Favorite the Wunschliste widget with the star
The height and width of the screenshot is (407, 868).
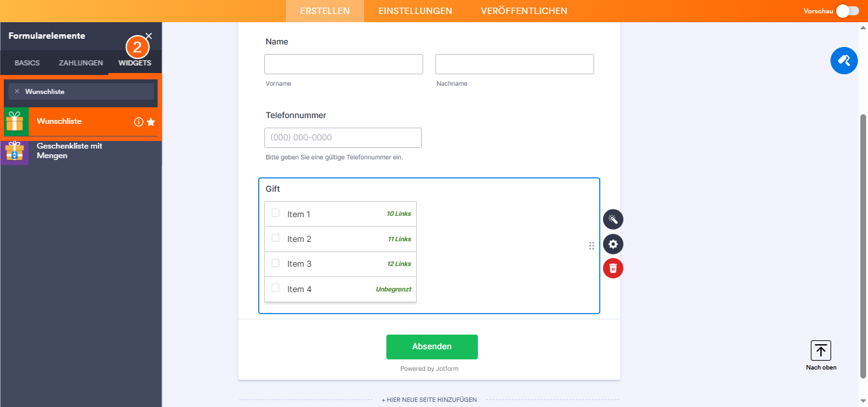(151, 122)
